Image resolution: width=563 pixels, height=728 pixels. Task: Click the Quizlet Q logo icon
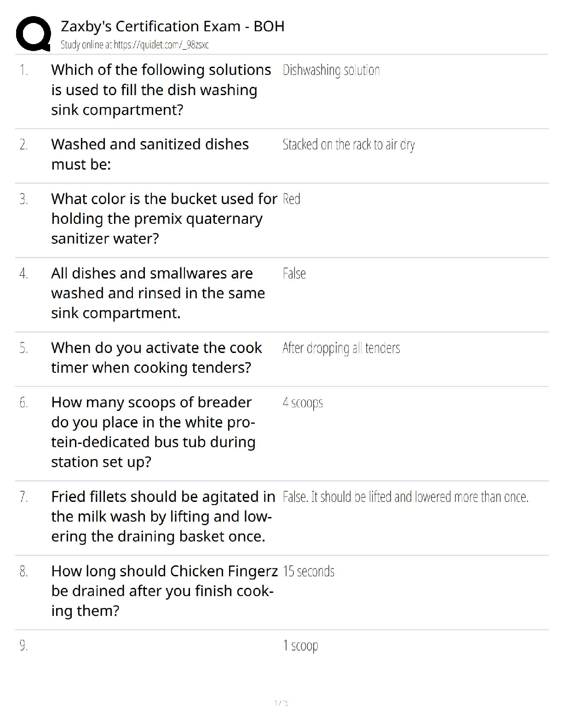click(33, 34)
